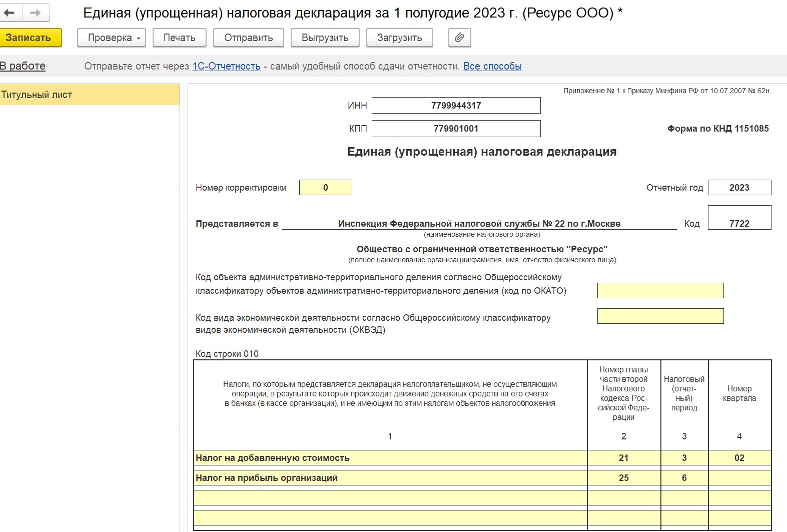The height and width of the screenshot is (532, 787).
Task: Send the report using Отправить
Action: 249,38
